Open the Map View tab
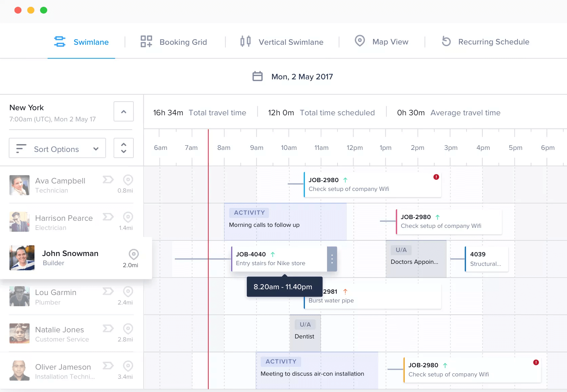The image size is (567, 392). (x=381, y=42)
